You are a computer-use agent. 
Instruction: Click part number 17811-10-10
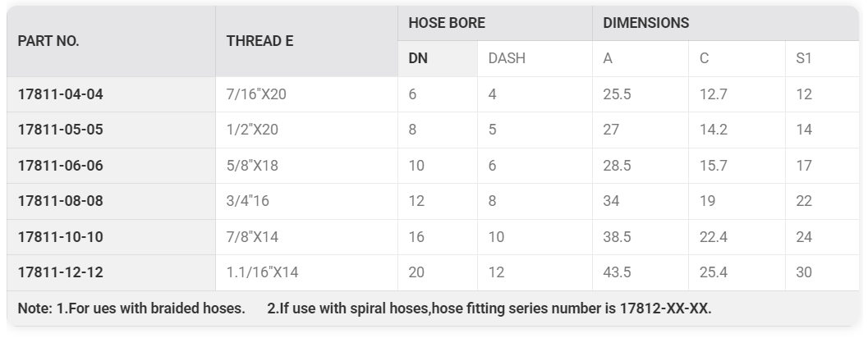pyautogui.click(x=60, y=237)
